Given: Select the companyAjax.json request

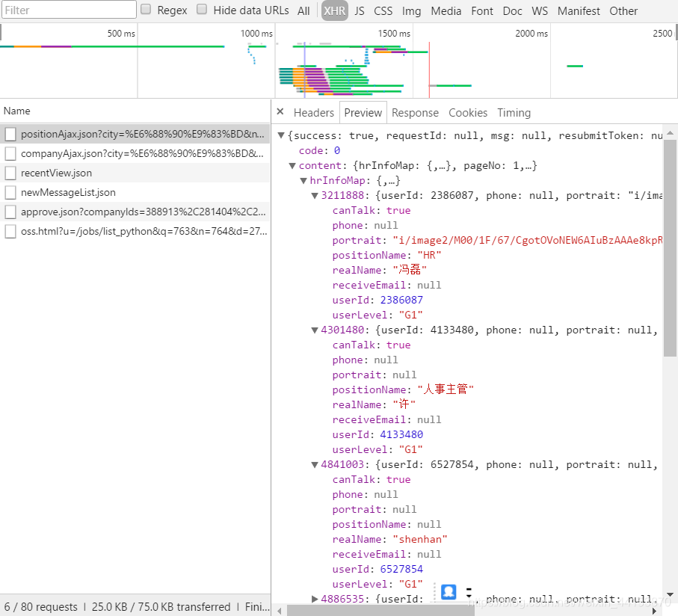Looking at the screenshot, I should [x=135, y=153].
